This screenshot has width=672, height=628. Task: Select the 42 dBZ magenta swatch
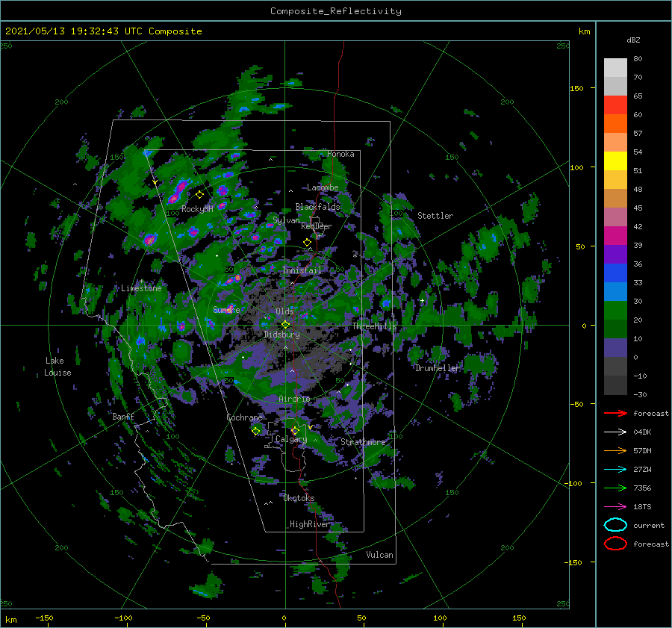pyautogui.click(x=615, y=235)
